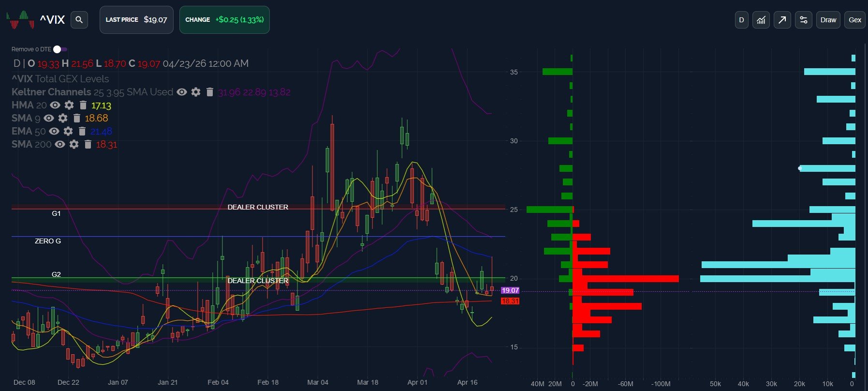Click the red 18.31 price tag
Screen dimensions: 868x391
click(x=510, y=301)
